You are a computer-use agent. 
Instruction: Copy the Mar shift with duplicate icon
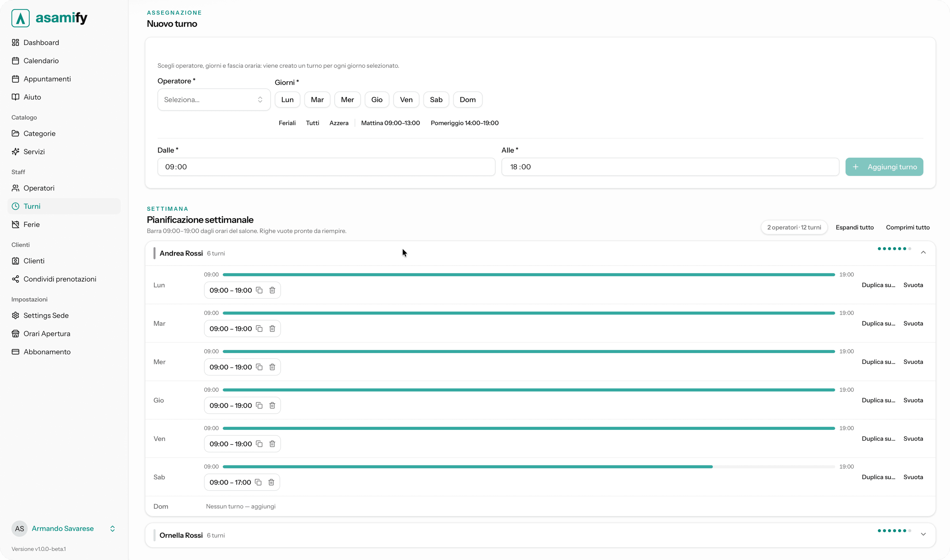tap(259, 329)
